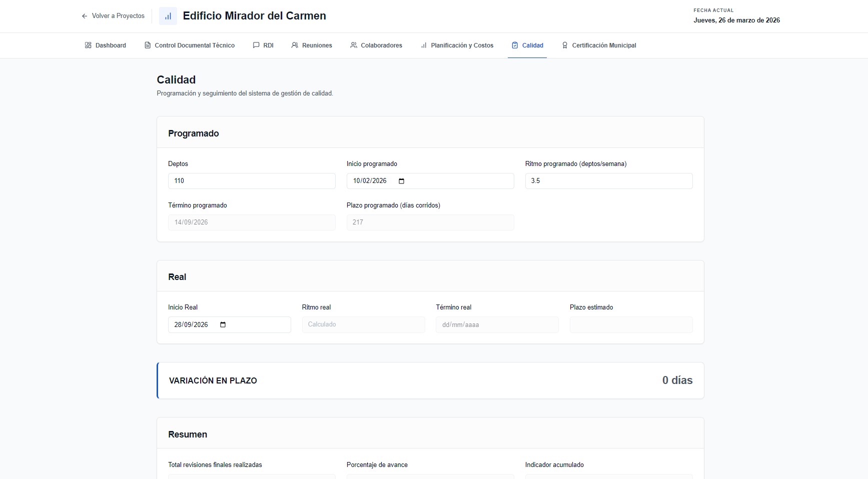Click the Real section heading
The image size is (868, 479).
tap(177, 277)
